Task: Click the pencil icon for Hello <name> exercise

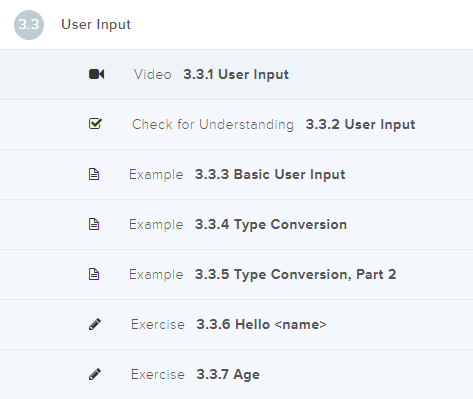Action: [95, 324]
